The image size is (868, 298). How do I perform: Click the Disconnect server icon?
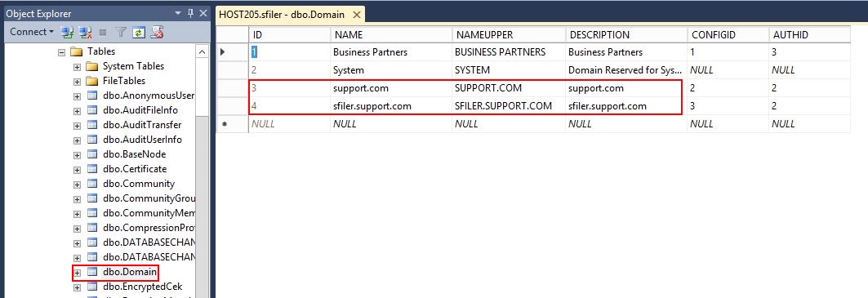tap(85, 32)
